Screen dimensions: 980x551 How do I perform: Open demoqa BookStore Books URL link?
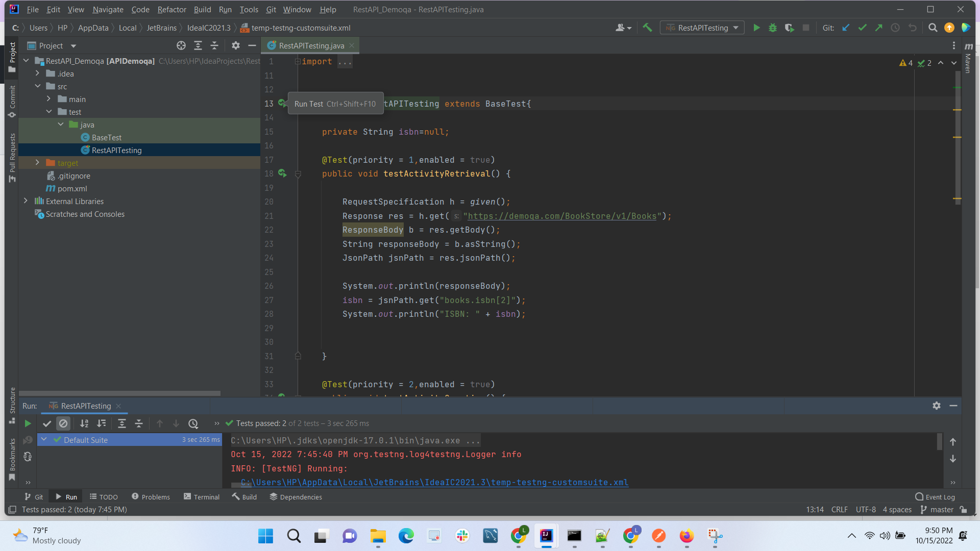point(562,216)
